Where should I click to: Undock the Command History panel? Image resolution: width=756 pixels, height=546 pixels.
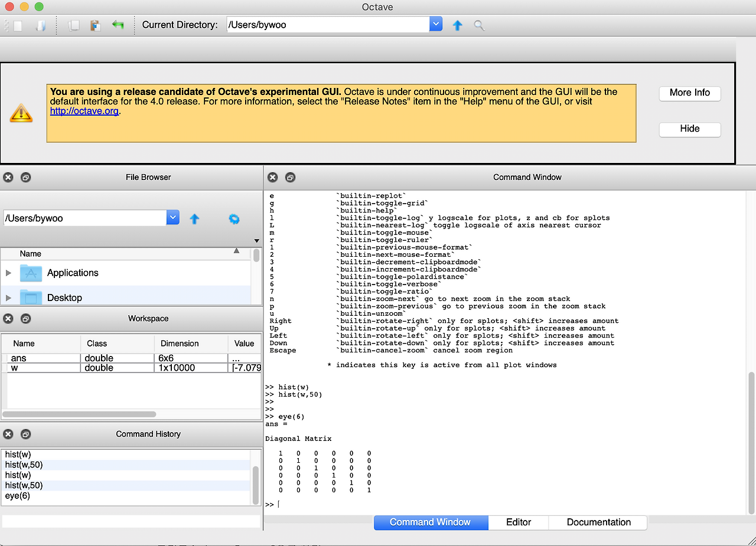[x=25, y=434]
